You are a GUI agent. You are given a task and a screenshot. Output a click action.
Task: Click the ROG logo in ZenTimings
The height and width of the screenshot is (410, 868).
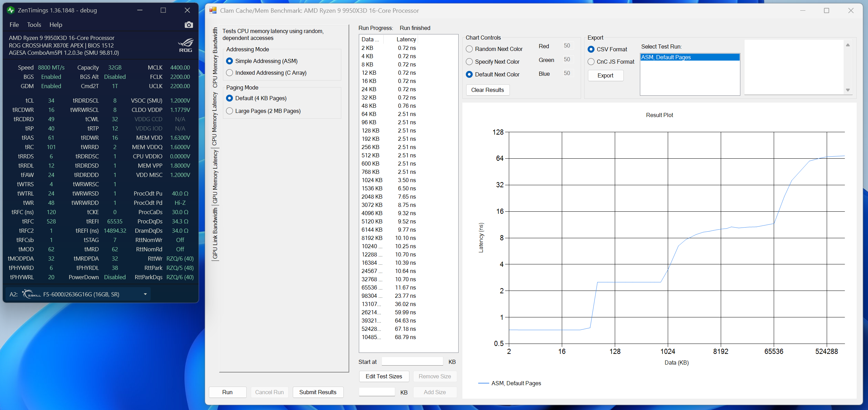(185, 45)
